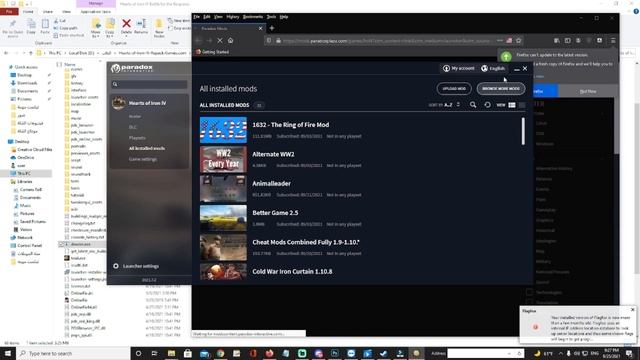The width and height of the screenshot is (640, 360).
Task: Click the Firefox home icon
Action: [x=231, y=40]
